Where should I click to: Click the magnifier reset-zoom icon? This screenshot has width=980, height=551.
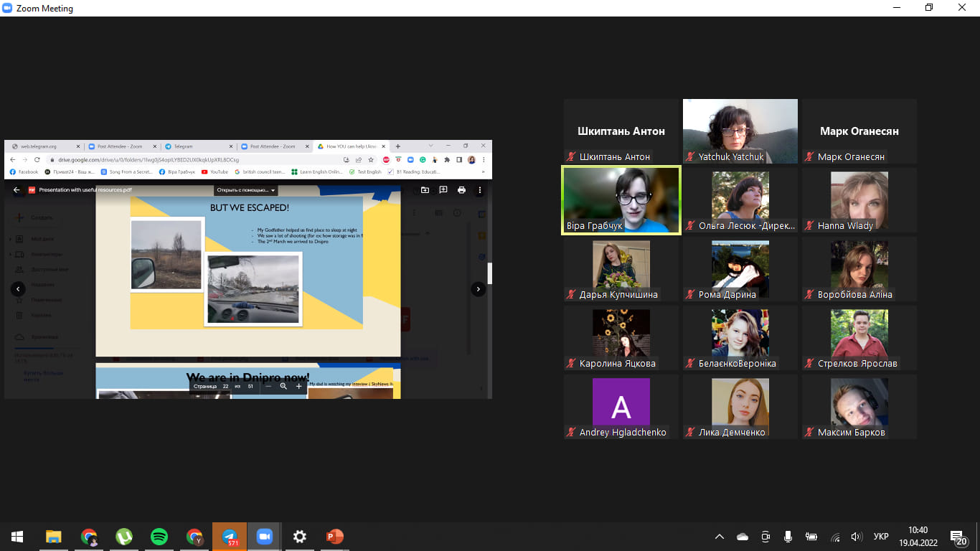point(283,386)
